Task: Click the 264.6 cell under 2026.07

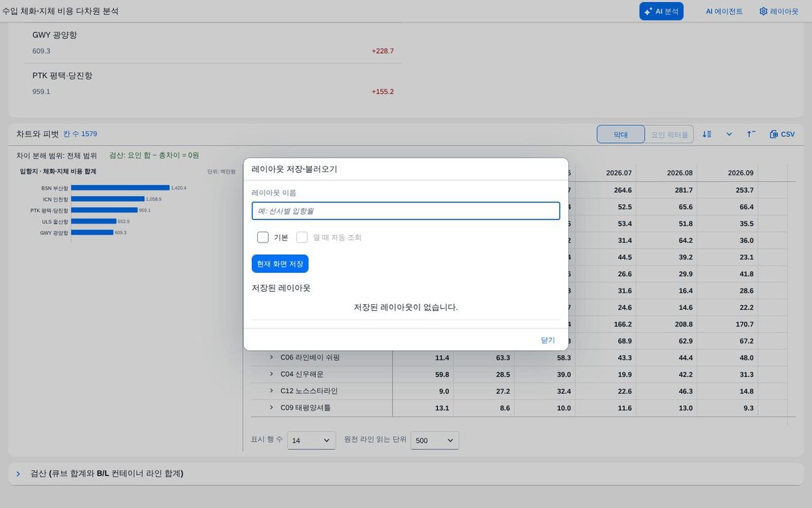Action: point(623,190)
